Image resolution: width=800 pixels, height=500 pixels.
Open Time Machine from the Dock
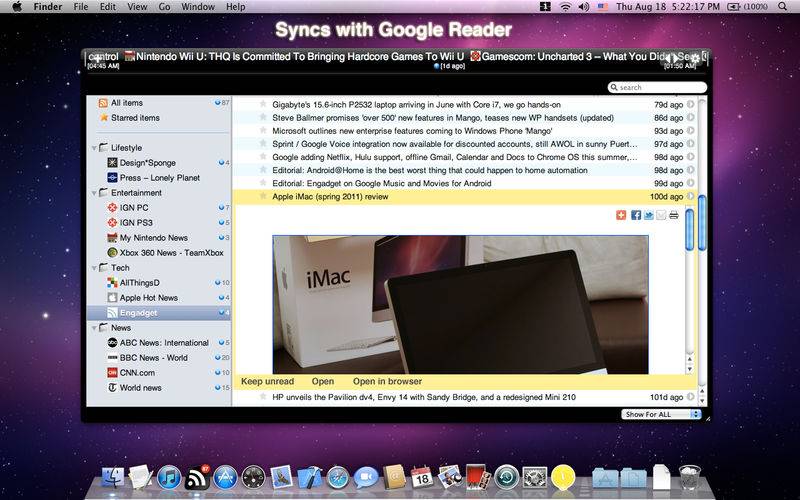tap(506, 478)
